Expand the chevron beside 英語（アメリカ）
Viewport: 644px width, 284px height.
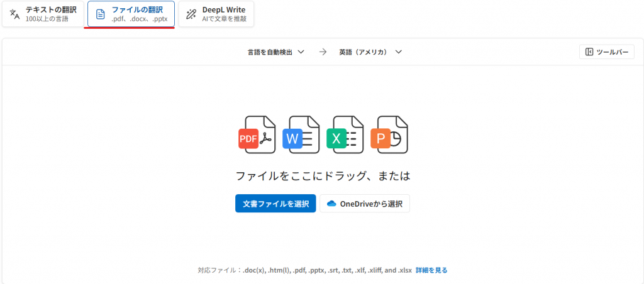[399, 52]
